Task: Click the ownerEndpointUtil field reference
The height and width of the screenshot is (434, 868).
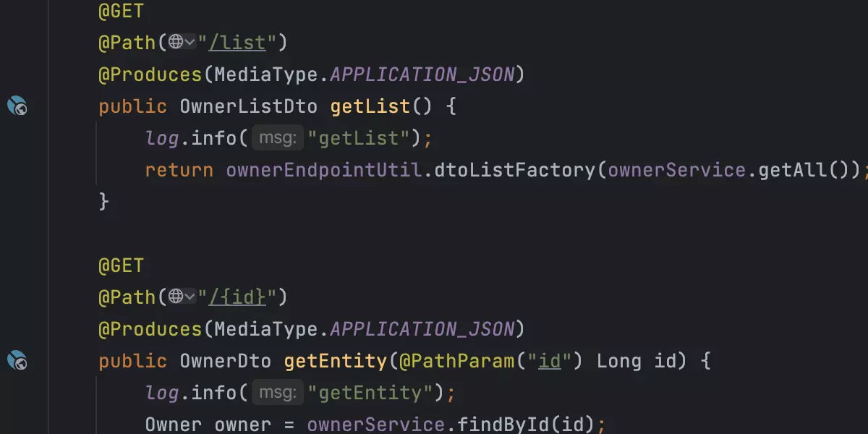Action: tap(324, 170)
